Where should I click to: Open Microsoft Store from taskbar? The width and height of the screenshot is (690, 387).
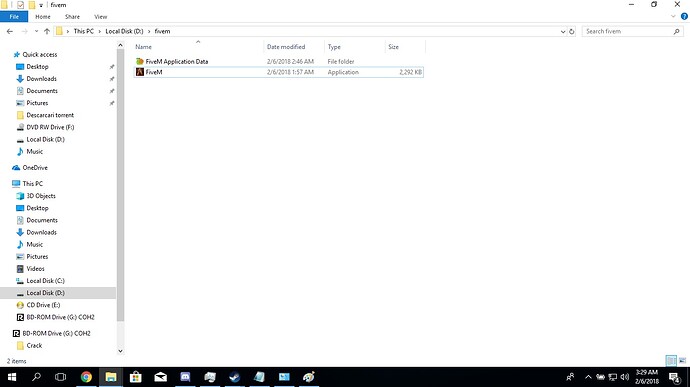(136, 377)
